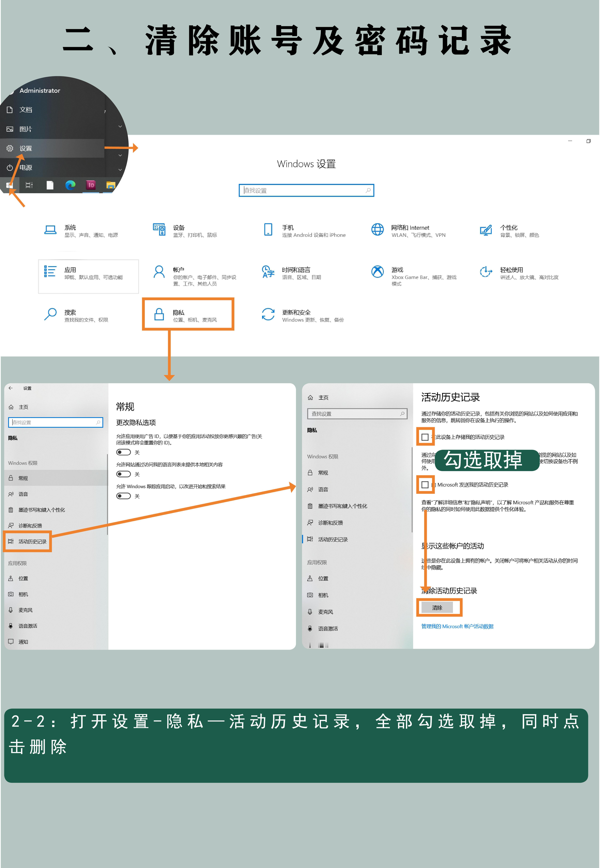This screenshot has width=600, height=868.
Task: Open the 设备 settings category
Action: [185, 231]
